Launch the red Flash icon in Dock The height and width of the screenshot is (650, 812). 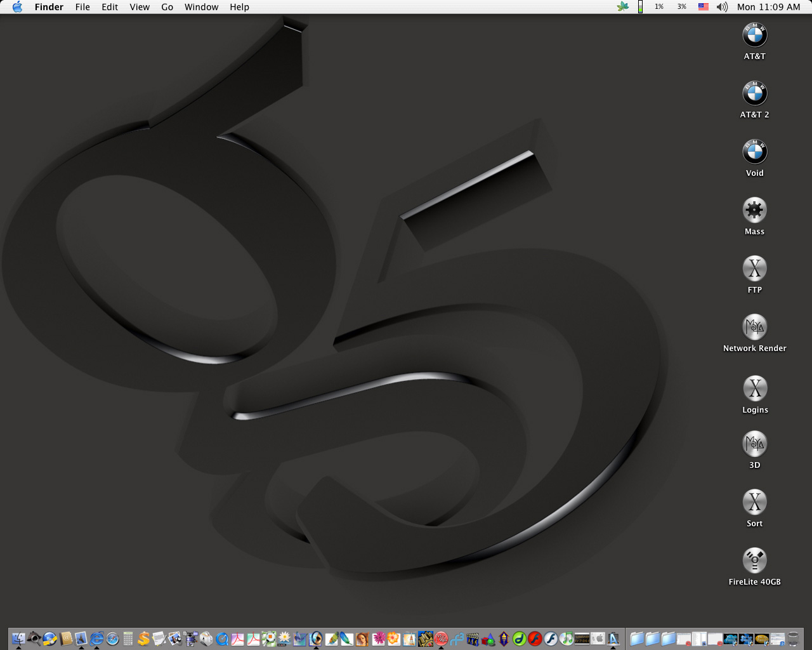535,638
